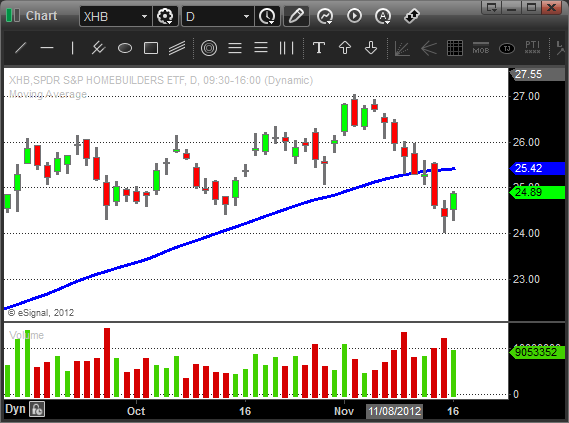
Task: Open the time template clock icon
Action: coord(267,16)
